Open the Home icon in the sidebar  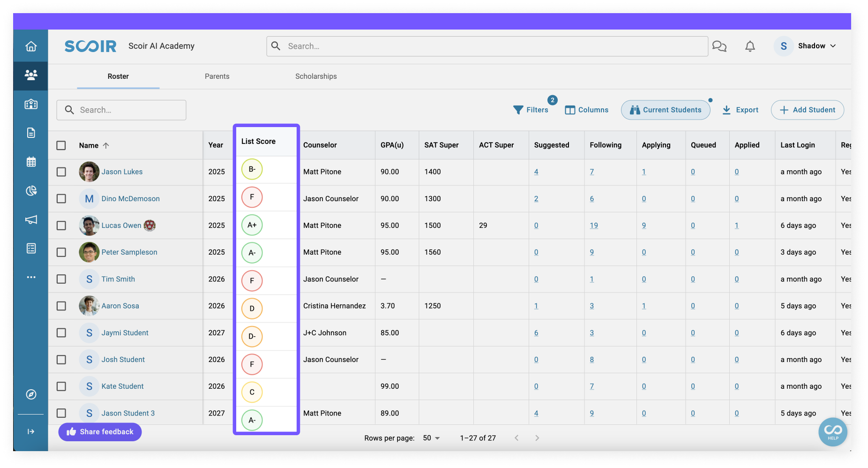click(30, 46)
